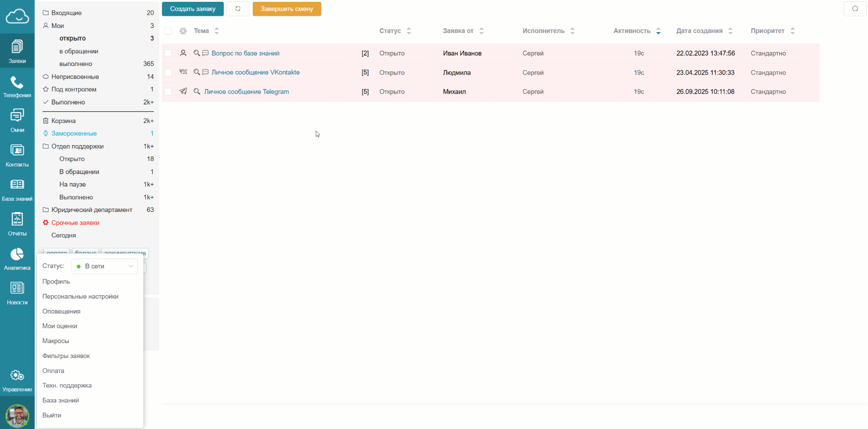The image size is (868, 429).
Task: Toggle the select-all checkbox in table header
Action: 168,31
